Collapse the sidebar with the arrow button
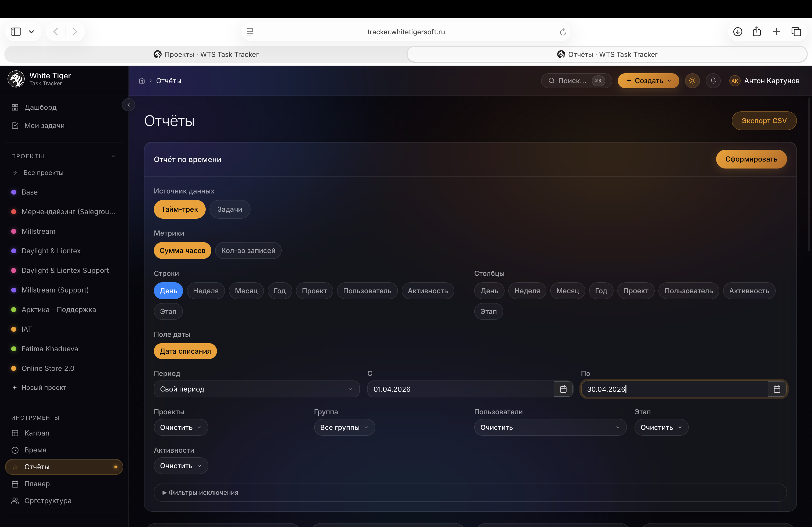This screenshot has width=812, height=527. [x=129, y=105]
